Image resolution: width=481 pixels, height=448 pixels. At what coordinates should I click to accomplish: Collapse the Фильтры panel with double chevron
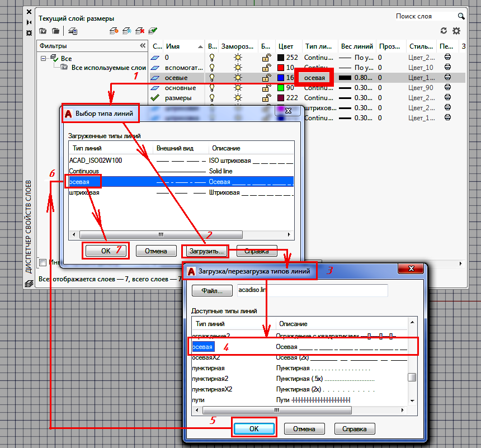point(143,46)
